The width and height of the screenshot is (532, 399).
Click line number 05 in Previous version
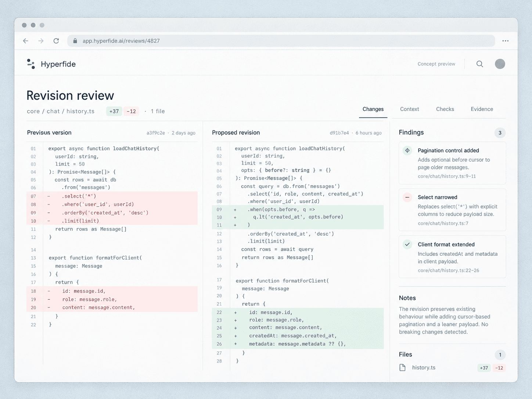point(33,180)
